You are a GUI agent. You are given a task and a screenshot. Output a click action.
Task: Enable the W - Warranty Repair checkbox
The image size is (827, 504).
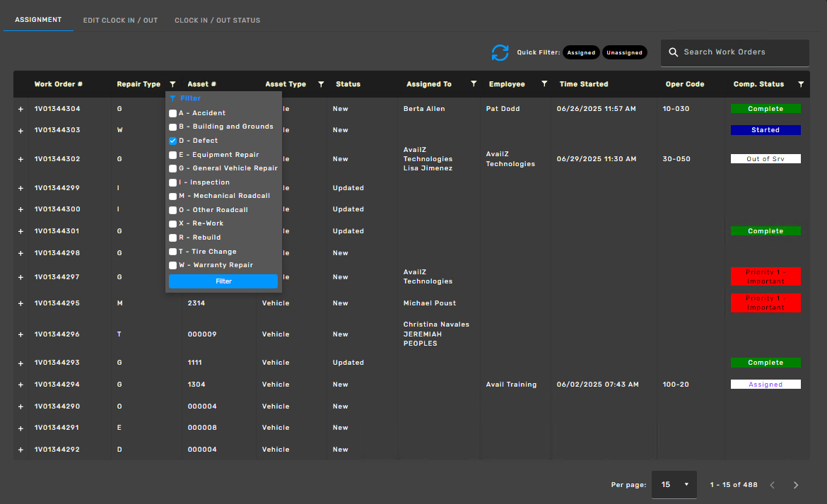173,266
